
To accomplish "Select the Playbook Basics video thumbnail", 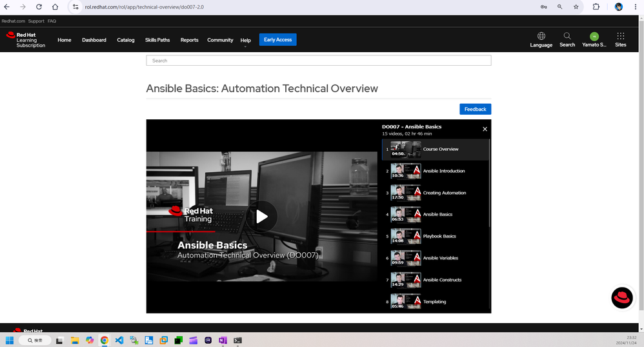I will [x=406, y=236].
